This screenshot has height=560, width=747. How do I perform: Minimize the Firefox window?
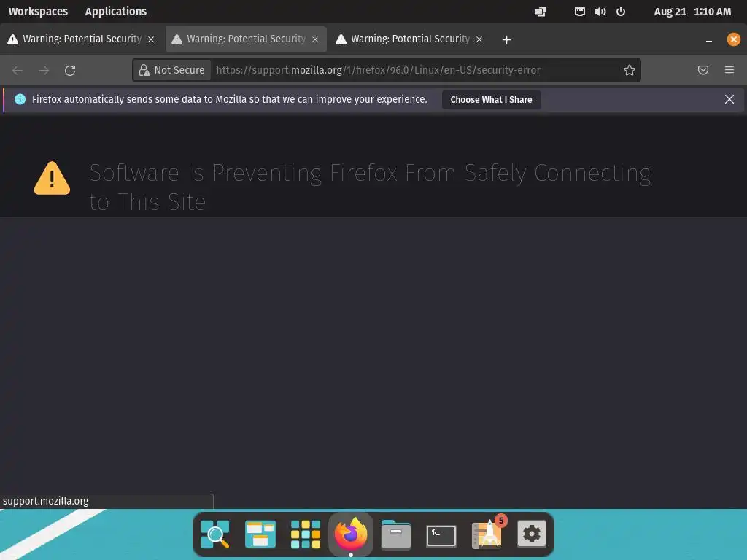(709, 40)
